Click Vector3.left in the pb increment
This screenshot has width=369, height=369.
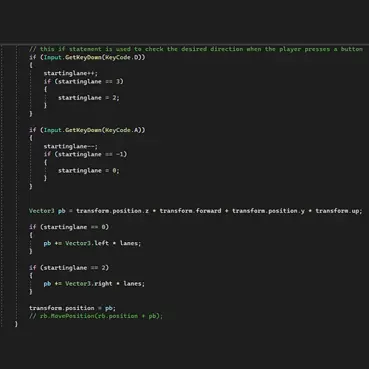[x=87, y=243]
